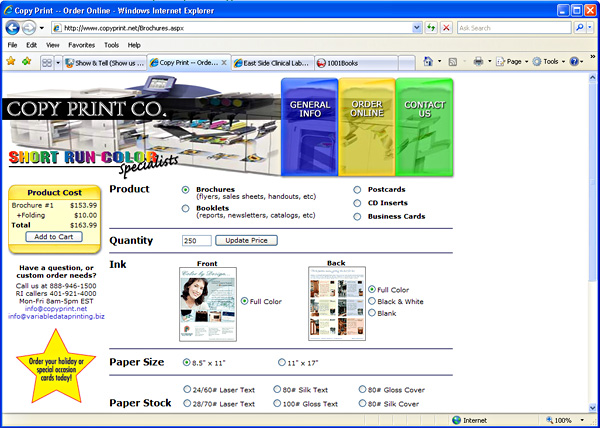Select the Business Cards product option
This screenshot has height=428, width=600.
[x=357, y=216]
